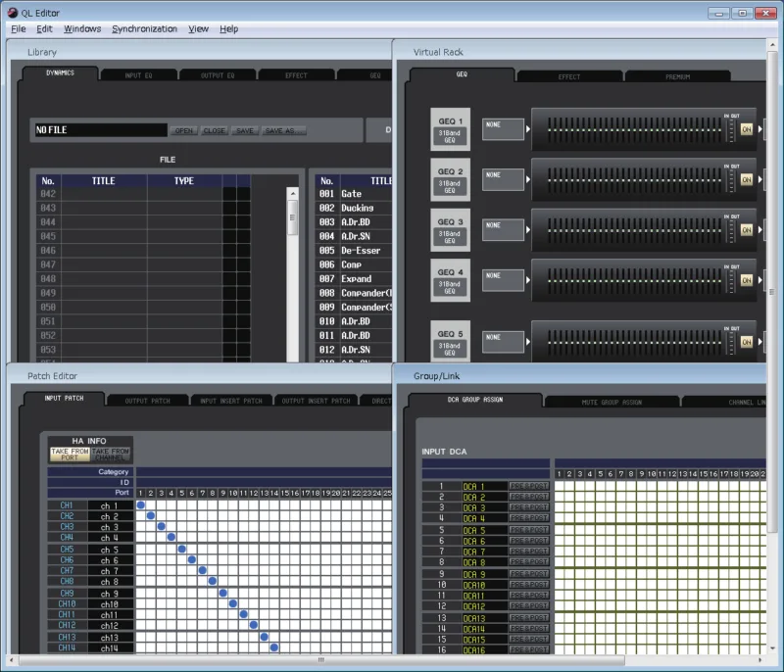Click the GEQ 2 31Band GEQ rack icon
Screen dimensions: 784x672
click(450, 180)
